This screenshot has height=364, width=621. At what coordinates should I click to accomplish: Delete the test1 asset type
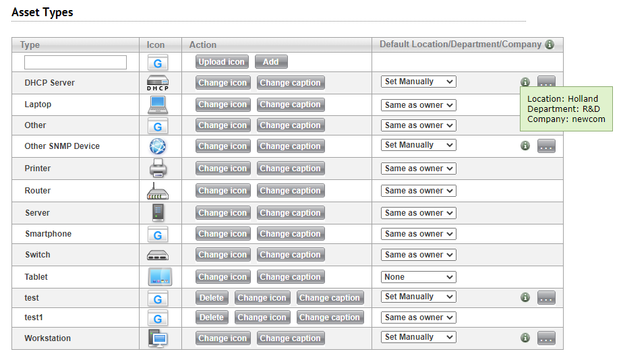212,317
